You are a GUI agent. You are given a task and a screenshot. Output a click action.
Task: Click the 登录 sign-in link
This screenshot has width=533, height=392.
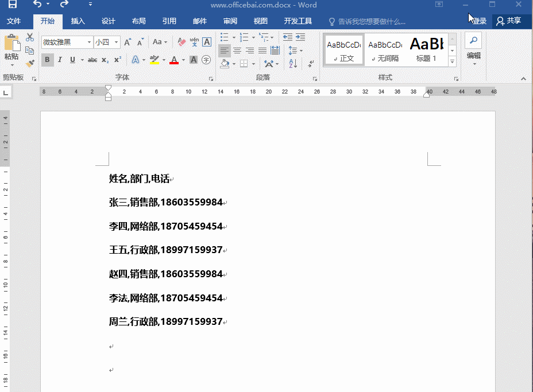[480, 21]
